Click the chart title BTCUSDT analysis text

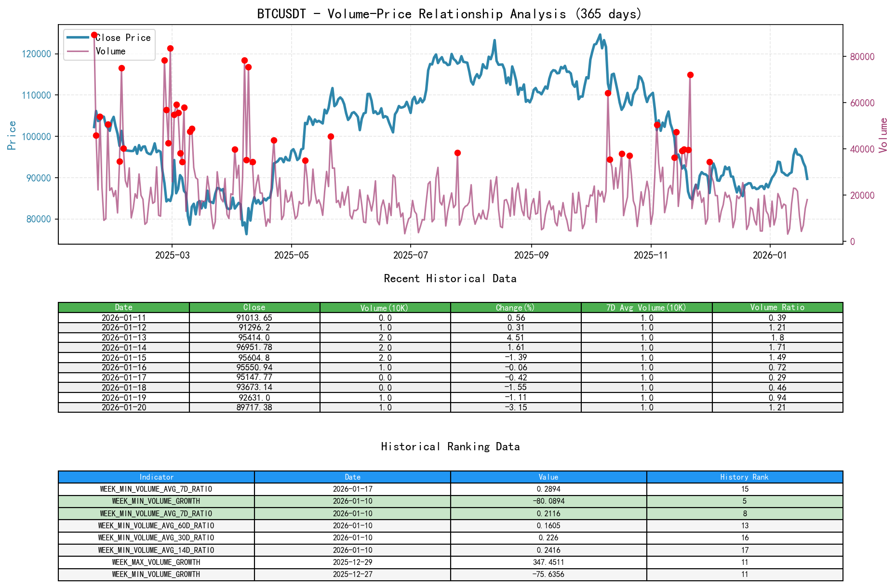(x=449, y=14)
